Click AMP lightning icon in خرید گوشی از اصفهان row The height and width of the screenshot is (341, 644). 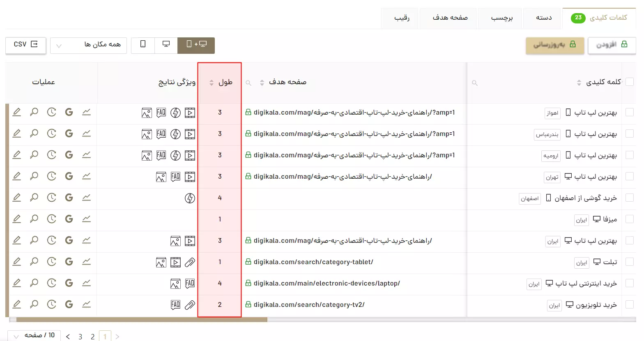pos(190,198)
